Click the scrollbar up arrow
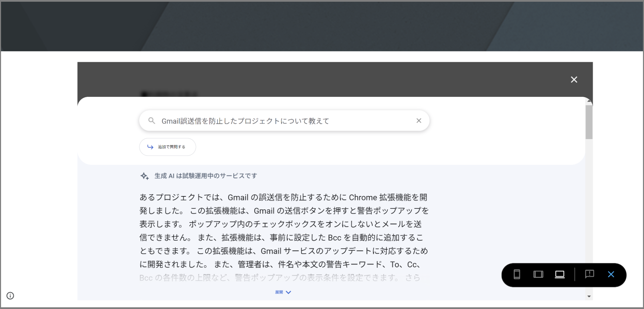The height and width of the screenshot is (309, 644). (589, 101)
